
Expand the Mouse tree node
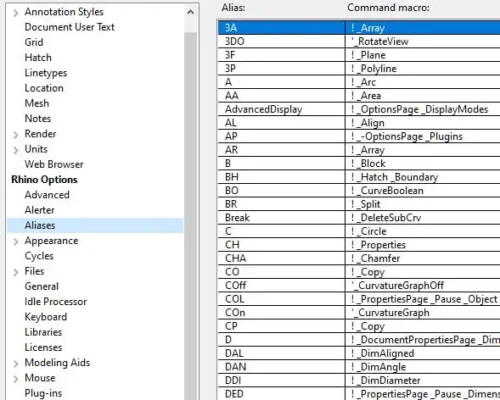[16, 379]
